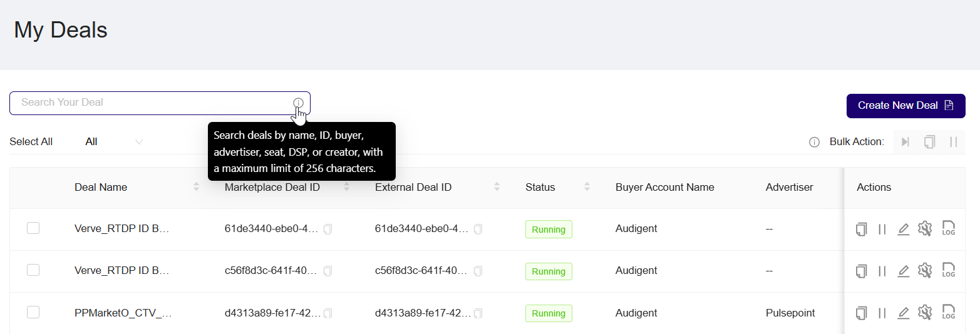Click the Pulsepoint advertiser cell
The width and height of the screenshot is (980, 334).
click(x=790, y=313)
